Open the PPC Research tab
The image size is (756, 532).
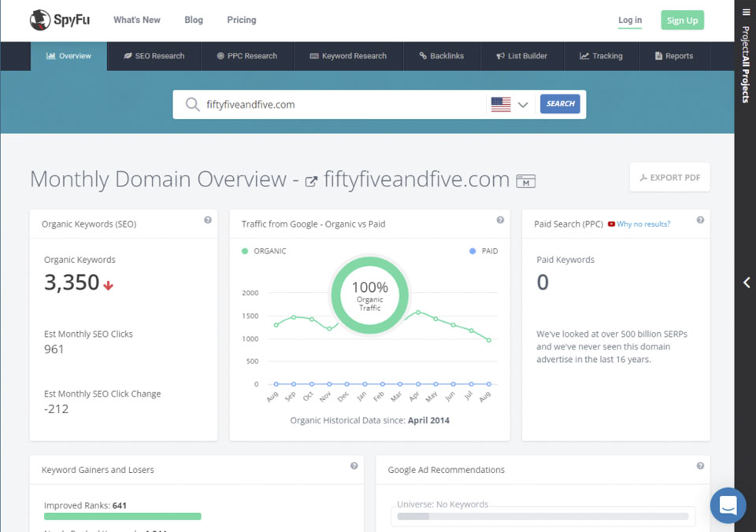click(x=247, y=56)
